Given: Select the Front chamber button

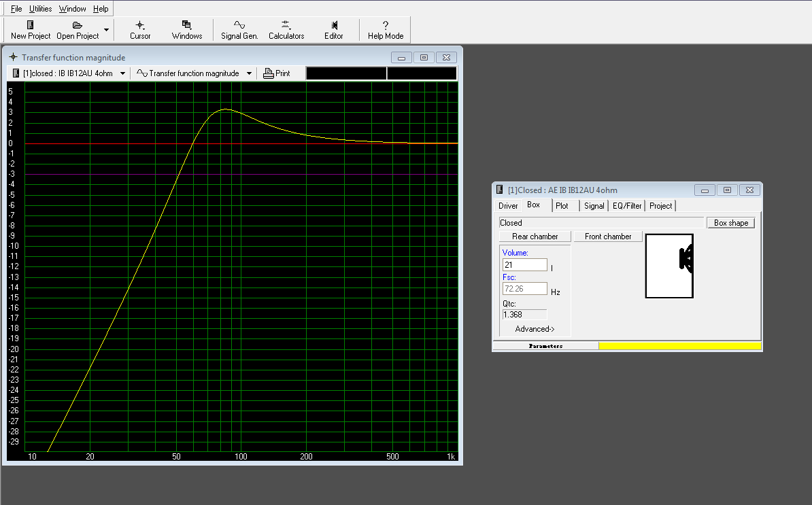Looking at the screenshot, I should tap(608, 237).
